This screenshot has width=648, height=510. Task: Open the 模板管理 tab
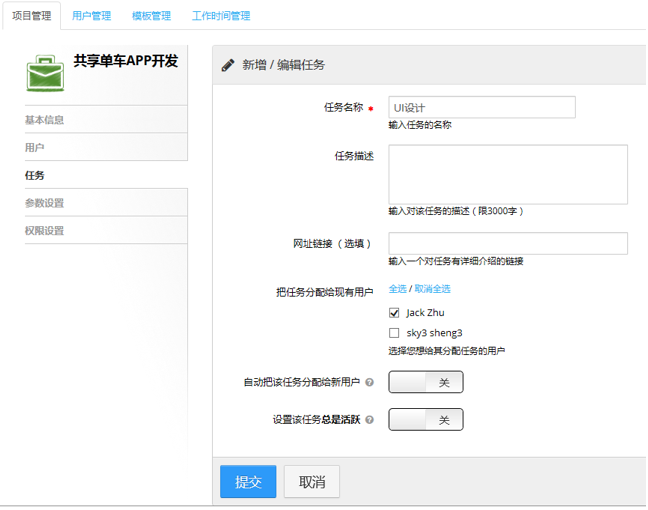coord(151,16)
